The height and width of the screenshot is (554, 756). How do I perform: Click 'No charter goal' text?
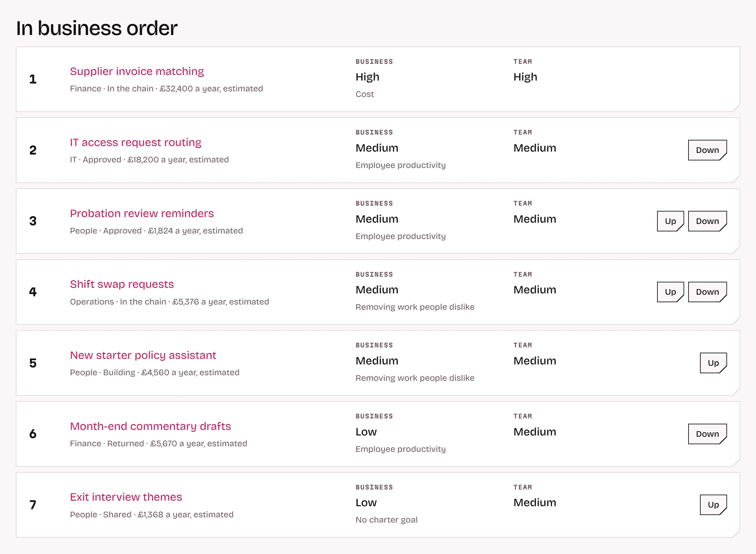387,520
